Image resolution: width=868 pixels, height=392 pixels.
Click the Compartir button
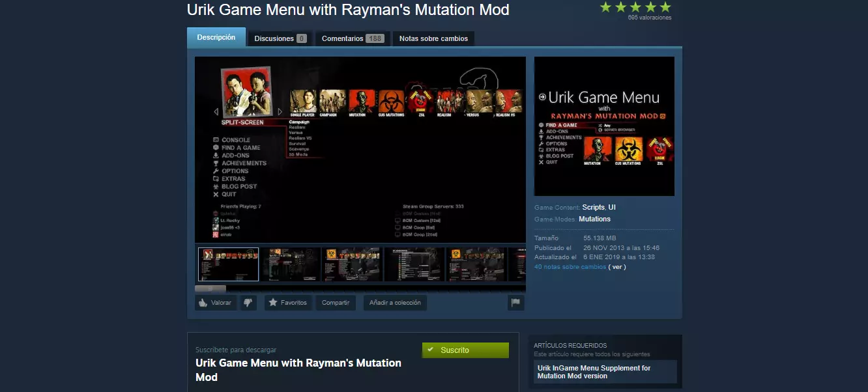tap(336, 303)
